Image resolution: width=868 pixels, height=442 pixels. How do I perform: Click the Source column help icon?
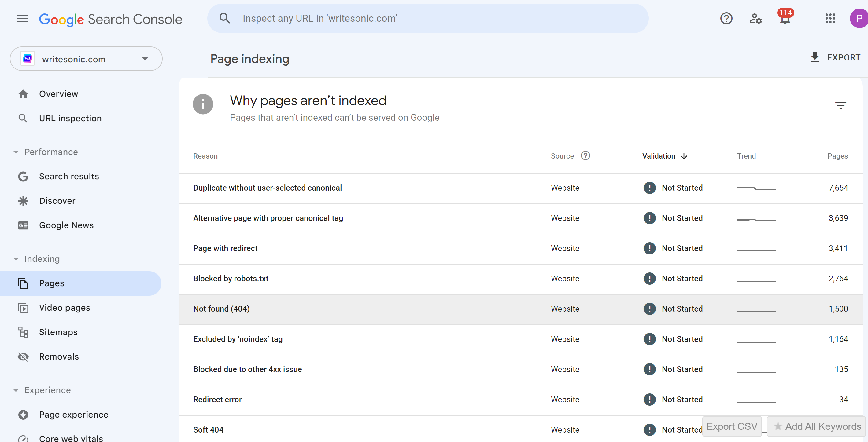coord(585,156)
